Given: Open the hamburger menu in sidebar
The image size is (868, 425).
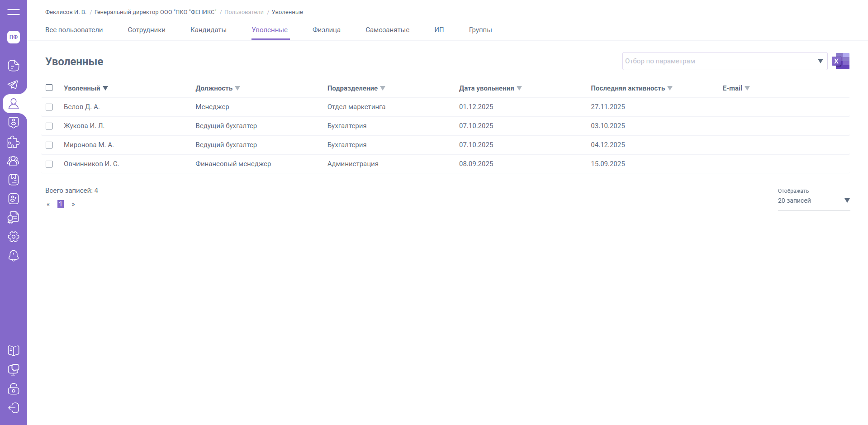Looking at the screenshot, I should (x=14, y=12).
